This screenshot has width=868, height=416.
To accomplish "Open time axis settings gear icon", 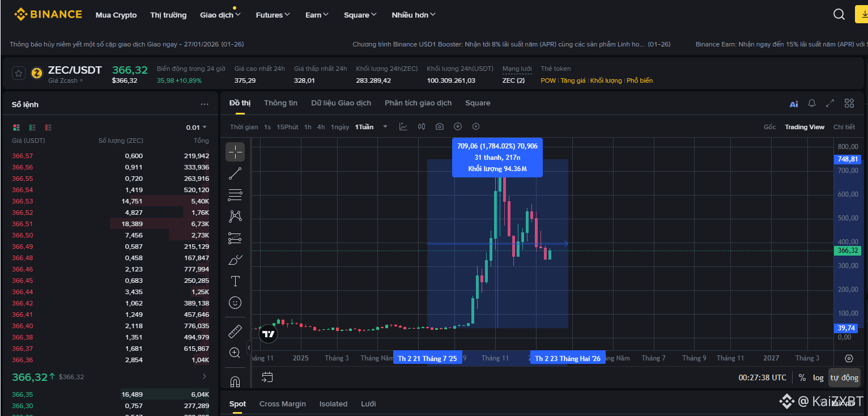I will point(849,358).
